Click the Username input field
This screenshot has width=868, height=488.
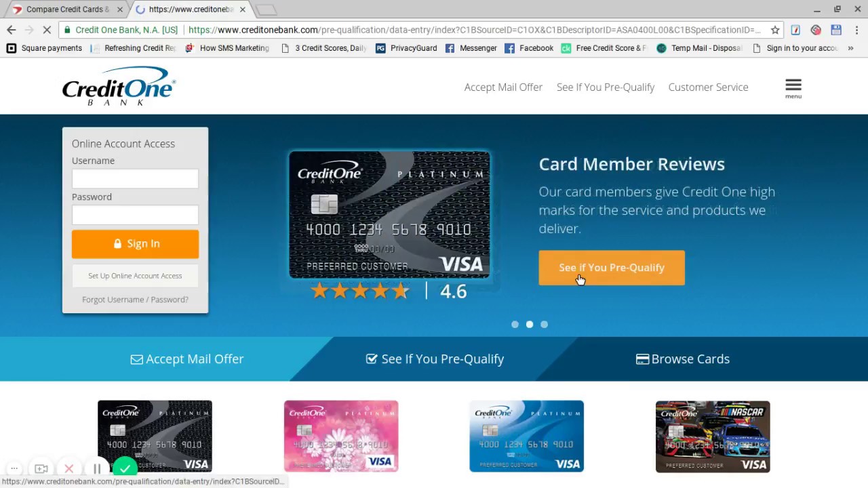click(135, 178)
